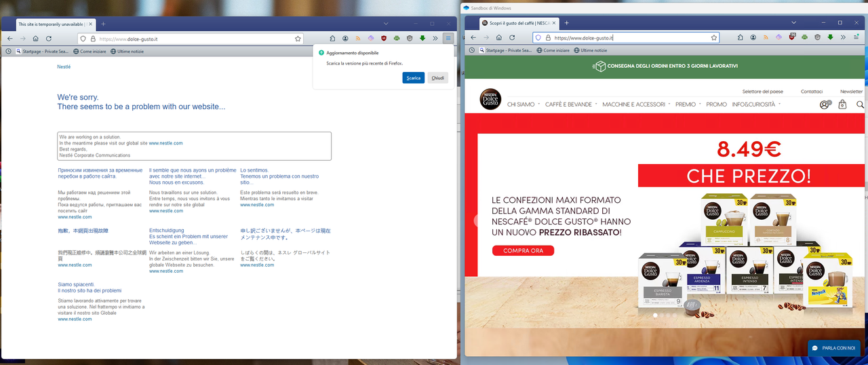The height and width of the screenshot is (365, 868).
Task: Reload page in Sandbox Firefox window
Action: coord(512,37)
